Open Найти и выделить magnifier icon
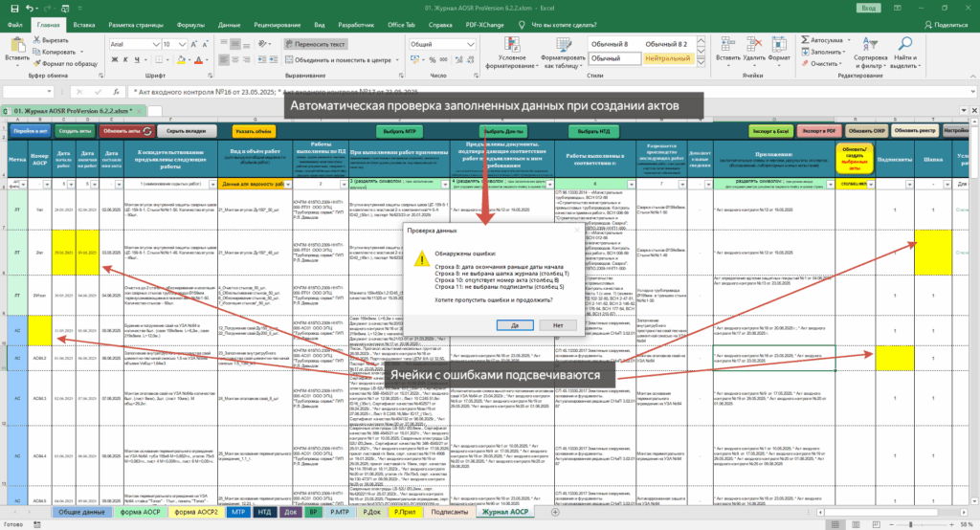Image resolution: width=980 pixels, height=530 pixels. tap(904, 44)
